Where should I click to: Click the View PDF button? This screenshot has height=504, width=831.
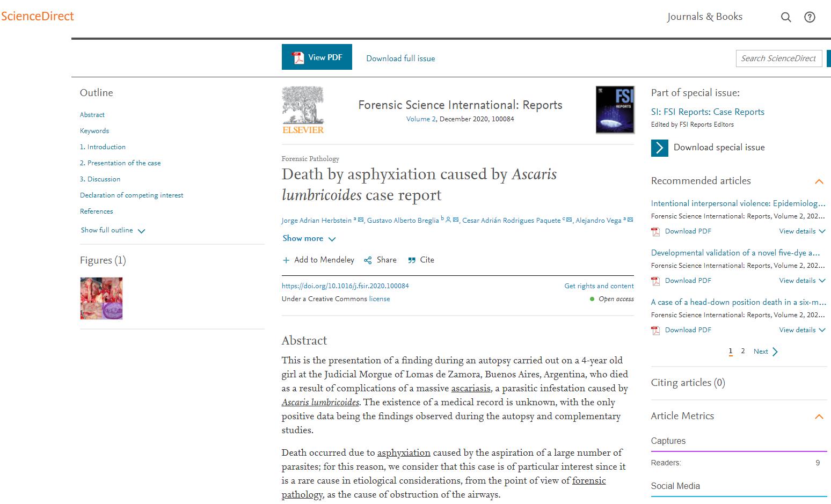(x=317, y=57)
